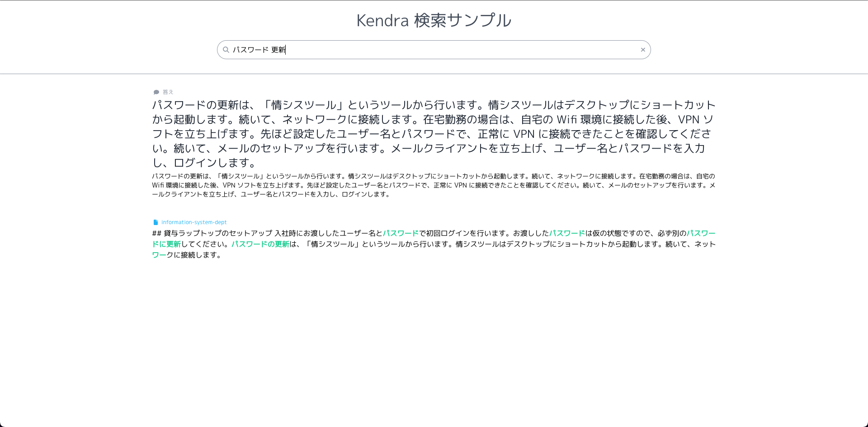
Task: Open the information-system-dept document link
Action: [x=194, y=222]
